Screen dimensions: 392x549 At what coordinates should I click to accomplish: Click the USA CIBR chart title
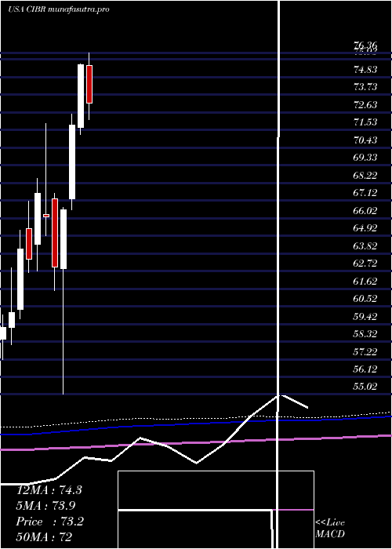(x=59, y=9)
